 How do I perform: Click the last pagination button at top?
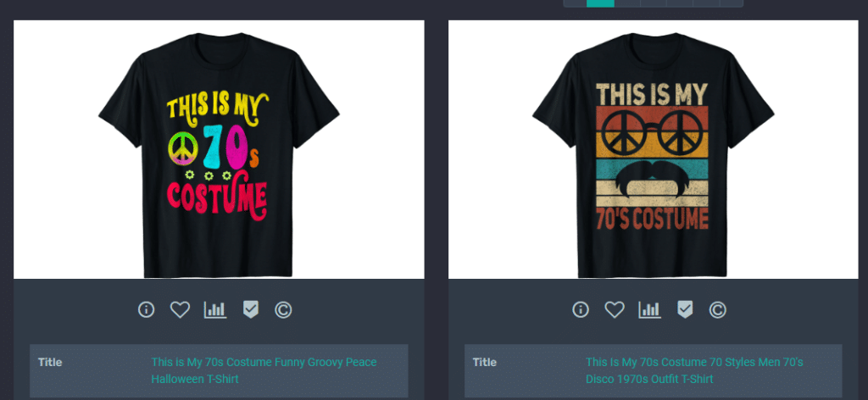pyautogui.click(x=732, y=3)
